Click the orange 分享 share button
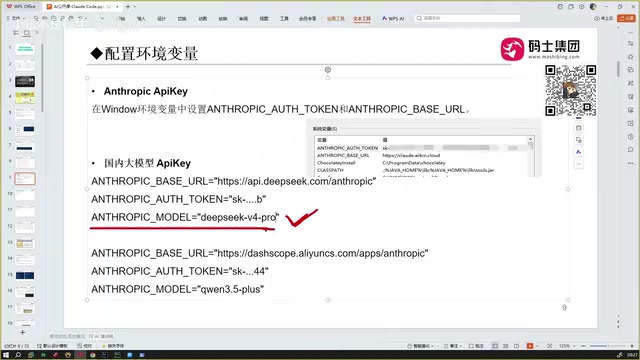This screenshot has height=360, width=640. [627, 18]
